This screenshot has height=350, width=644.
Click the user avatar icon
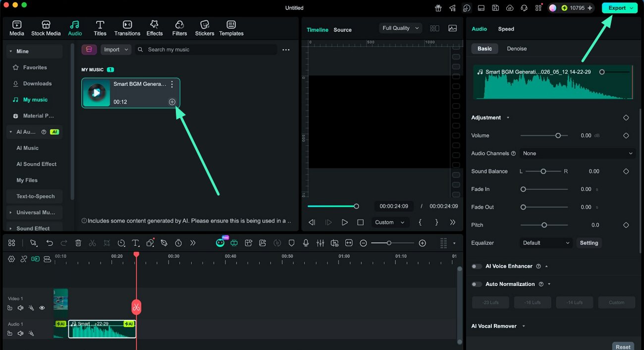[553, 8]
